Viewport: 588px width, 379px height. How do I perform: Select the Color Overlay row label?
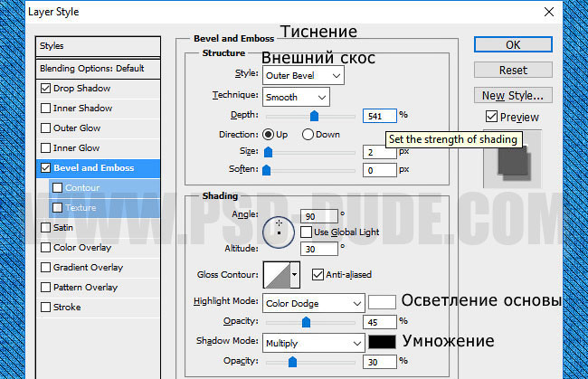[82, 247]
